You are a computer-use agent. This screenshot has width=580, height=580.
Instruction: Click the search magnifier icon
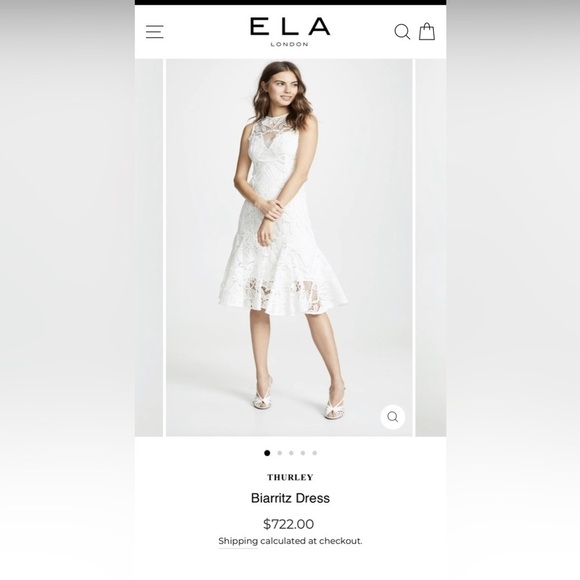[x=402, y=32]
